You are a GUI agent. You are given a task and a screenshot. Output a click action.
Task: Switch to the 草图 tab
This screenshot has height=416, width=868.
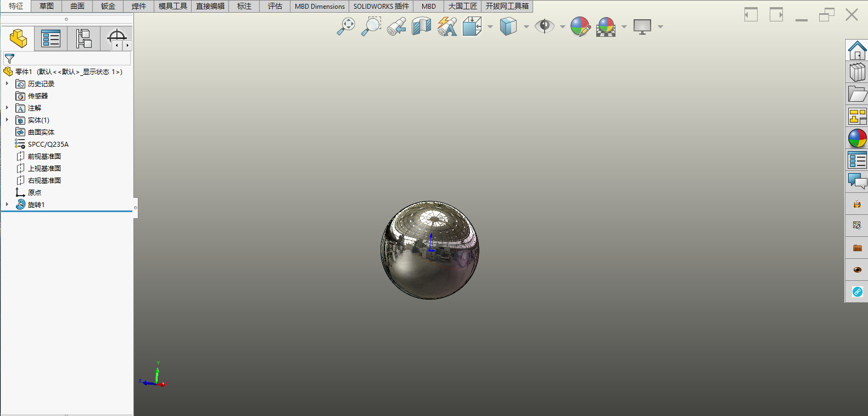pos(47,6)
